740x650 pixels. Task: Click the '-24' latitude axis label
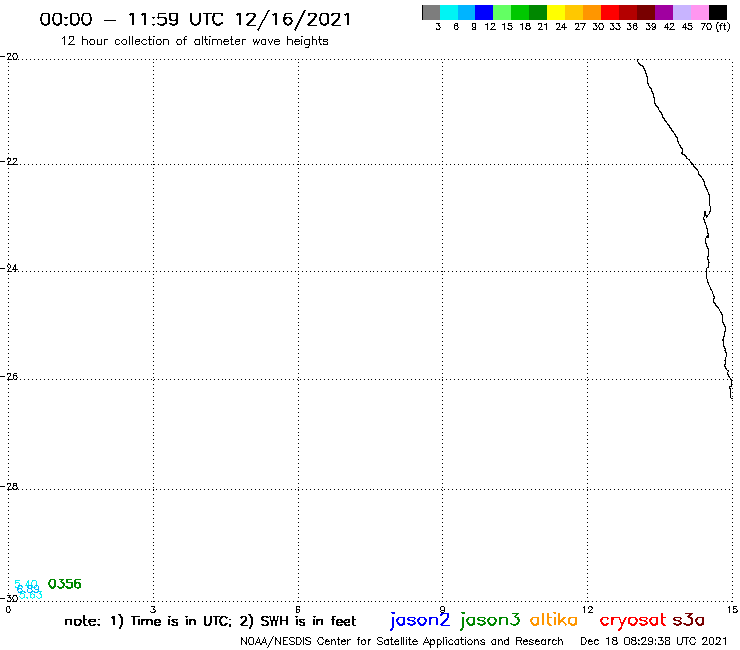(9, 268)
